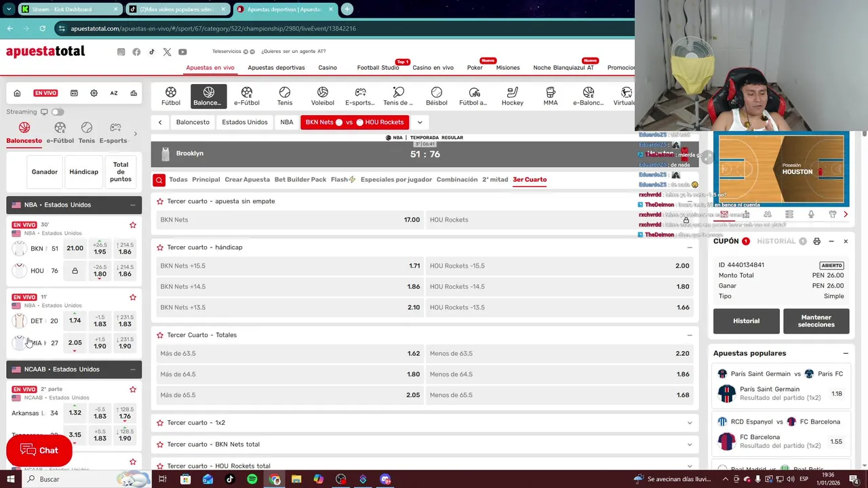This screenshot has height=488, width=868.
Task: Select Hockey sport icon
Action: click(513, 96)
